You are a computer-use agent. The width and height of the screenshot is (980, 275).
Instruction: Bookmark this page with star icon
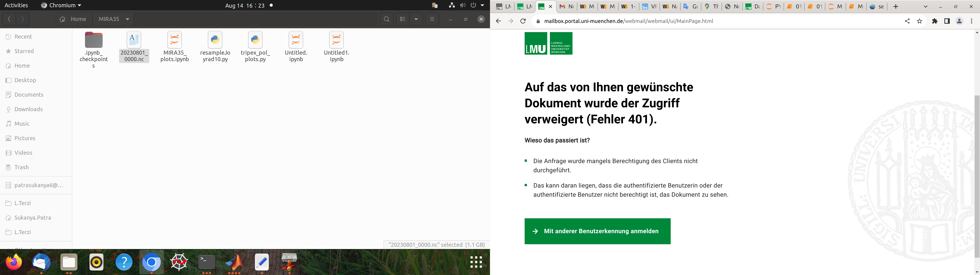tap(920, 21)
